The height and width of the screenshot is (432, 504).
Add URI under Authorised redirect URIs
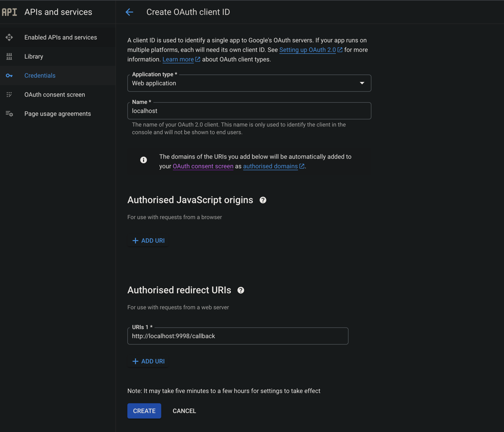[x=148, y=361]
